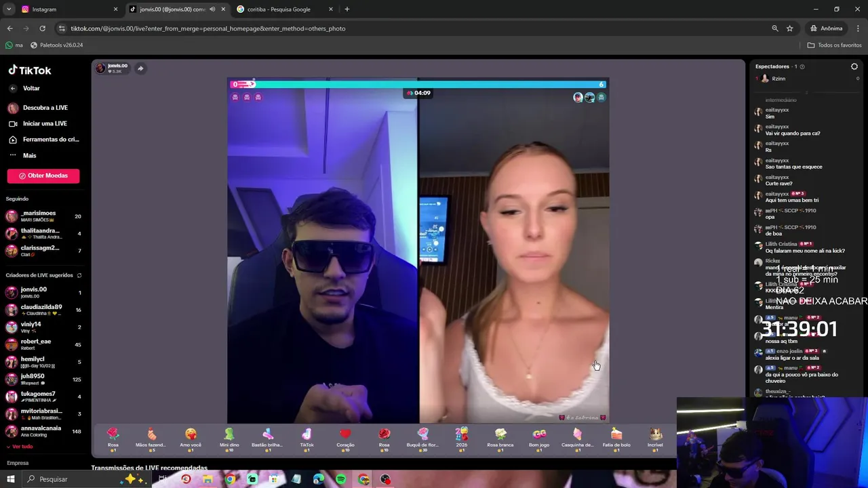This screenshot has height=488, width=868.
Task: Click the page zoom icon in address bar
Action: [775, 28]
